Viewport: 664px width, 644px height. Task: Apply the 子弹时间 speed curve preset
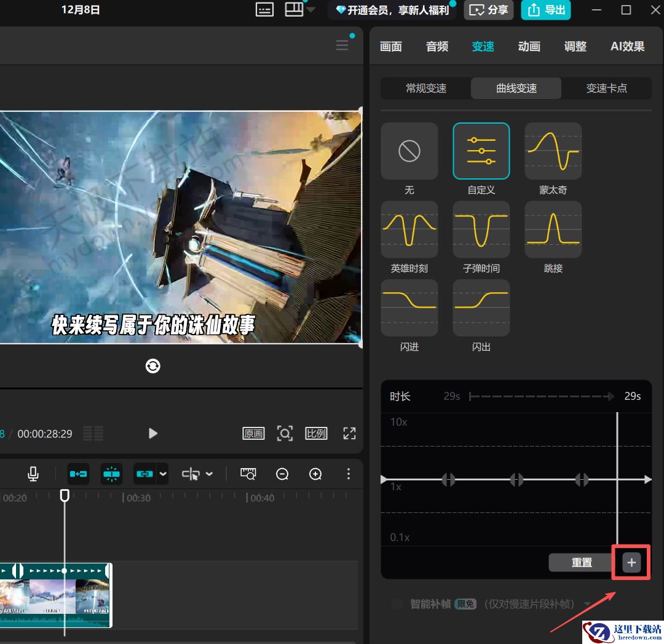tap(481, 229)
